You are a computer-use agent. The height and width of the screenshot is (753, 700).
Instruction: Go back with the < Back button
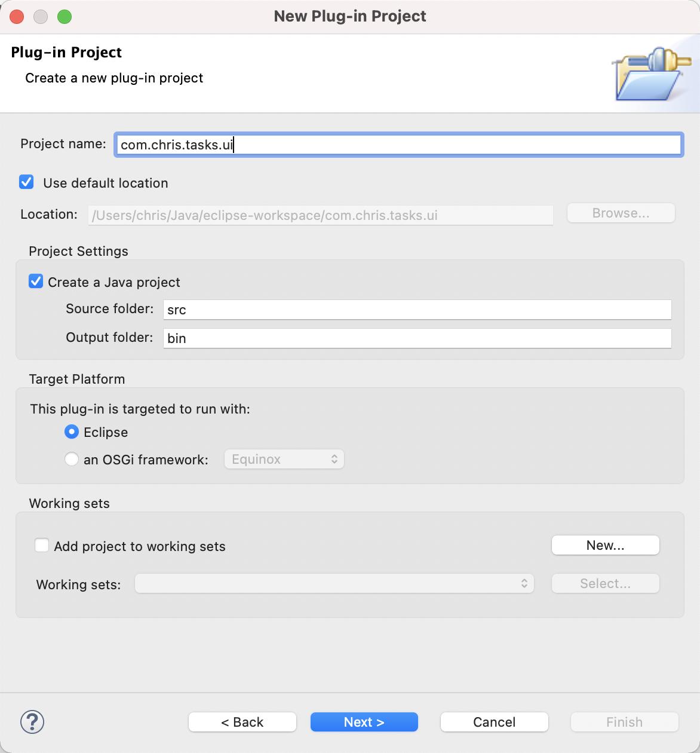242,722
